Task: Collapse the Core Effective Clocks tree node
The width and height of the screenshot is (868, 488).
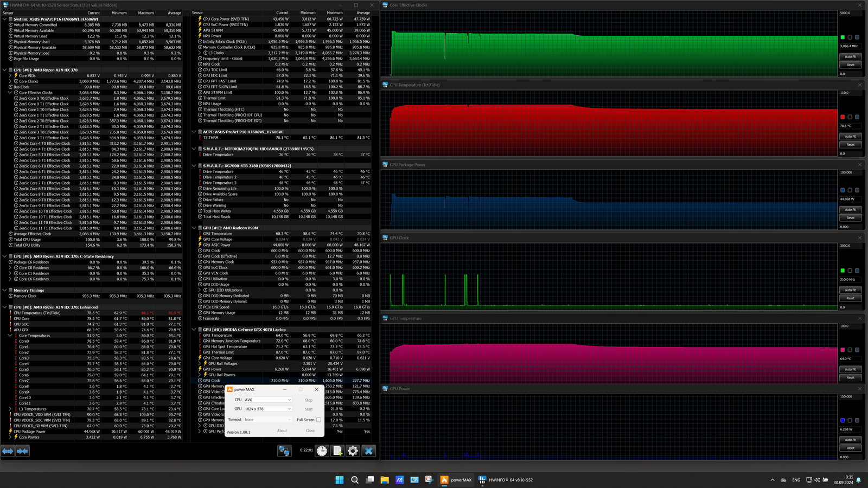Action: tap(10, 93)
